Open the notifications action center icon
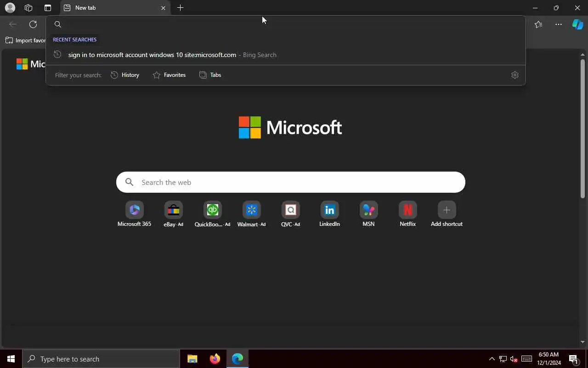The width and height of the screenshot is (588, 368). pyautogui.click(x=573, y=359)
